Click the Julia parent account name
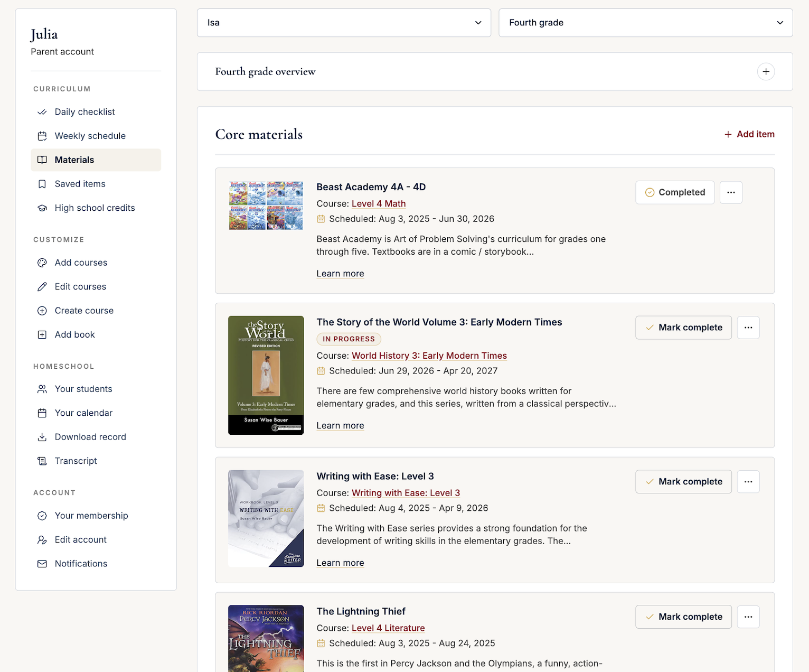Image resolution: width=809 pixels, height=672 pixels. (44, 35)
